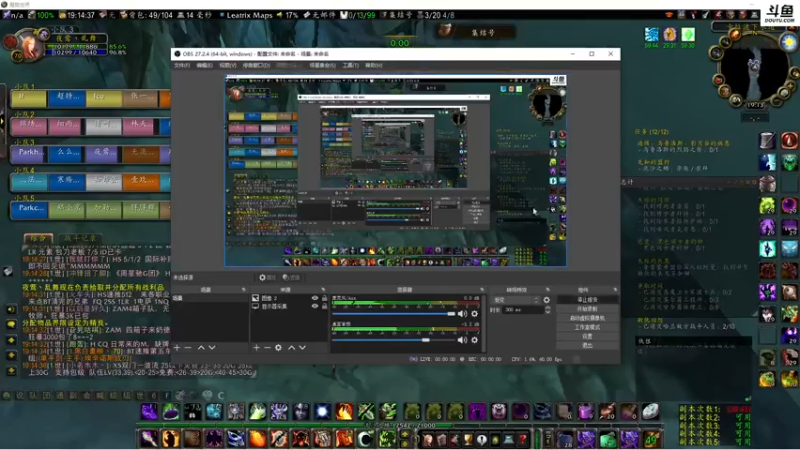This screenshot has width=800, height=450.
Task: Open source properties gear in the Sources toolbar
Action: [278, 347]
